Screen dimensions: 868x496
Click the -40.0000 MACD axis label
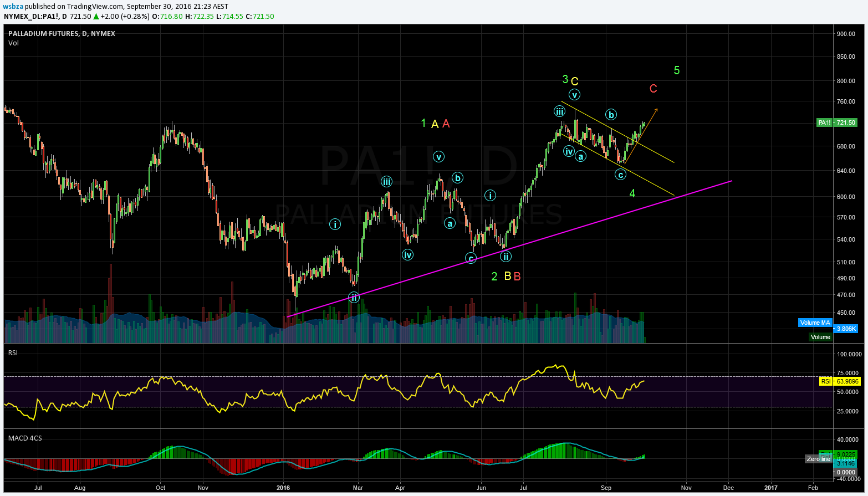(848, 479)
